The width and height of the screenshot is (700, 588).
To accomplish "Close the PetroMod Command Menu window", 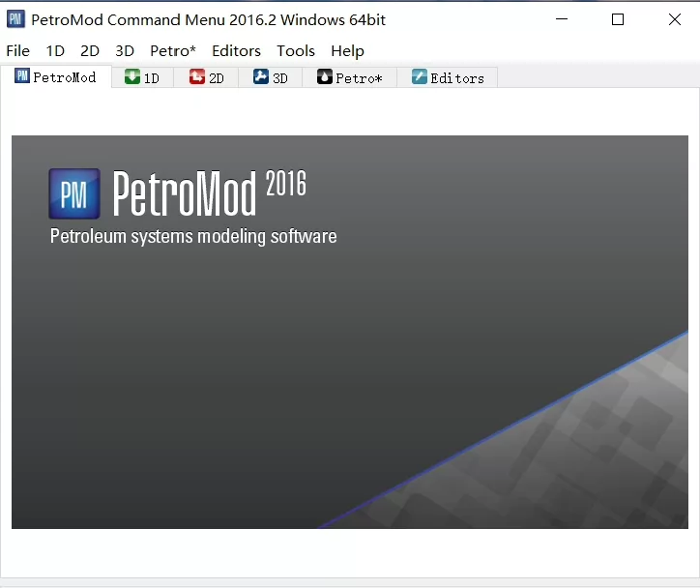I will coord(675,19).
